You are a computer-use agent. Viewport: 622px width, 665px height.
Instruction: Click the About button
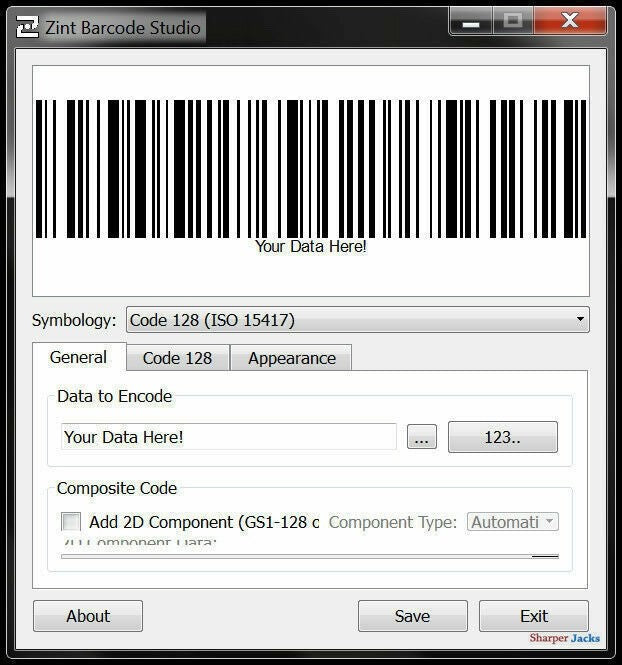[x=88, y=616]
